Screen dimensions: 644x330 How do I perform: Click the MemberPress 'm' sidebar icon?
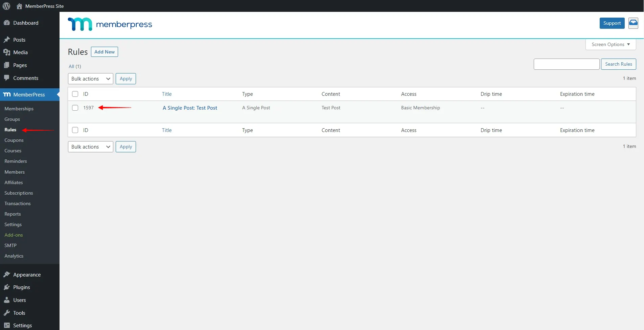coord(7,94)
